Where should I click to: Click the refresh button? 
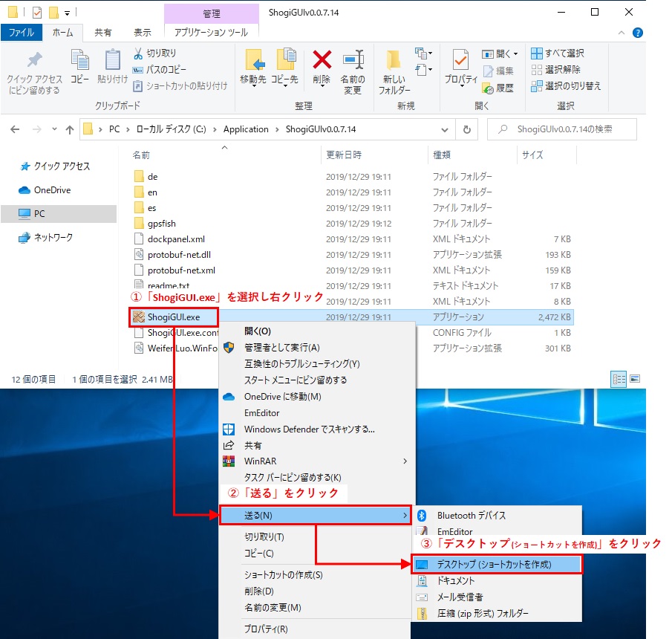[x=467, y=129]
